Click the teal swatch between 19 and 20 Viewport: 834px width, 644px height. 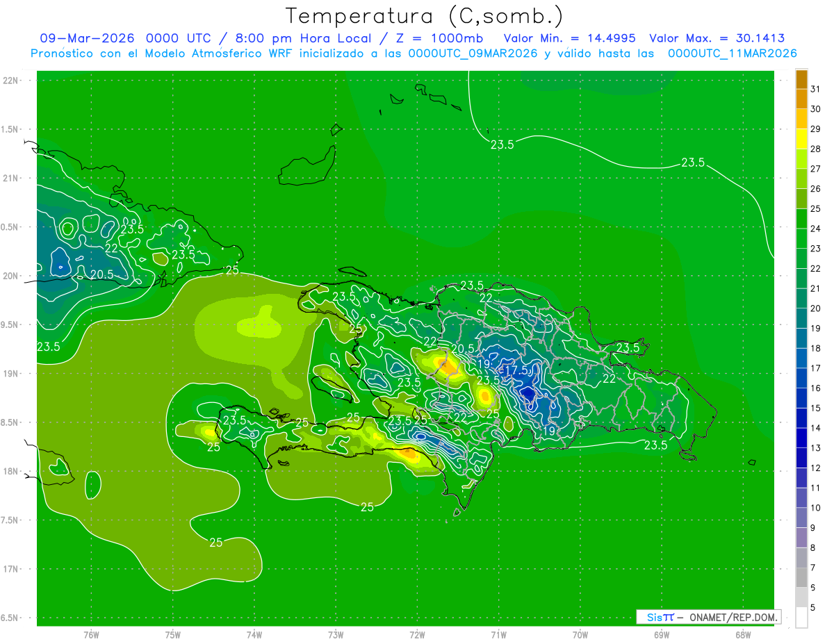(x=801, y=318)
